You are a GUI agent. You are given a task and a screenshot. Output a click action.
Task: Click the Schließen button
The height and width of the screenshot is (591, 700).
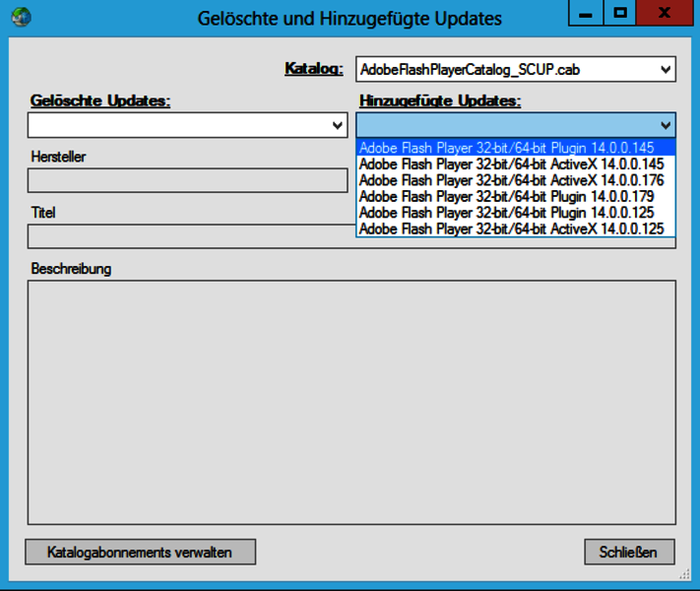pyautogui.click(x=629, y=553)
